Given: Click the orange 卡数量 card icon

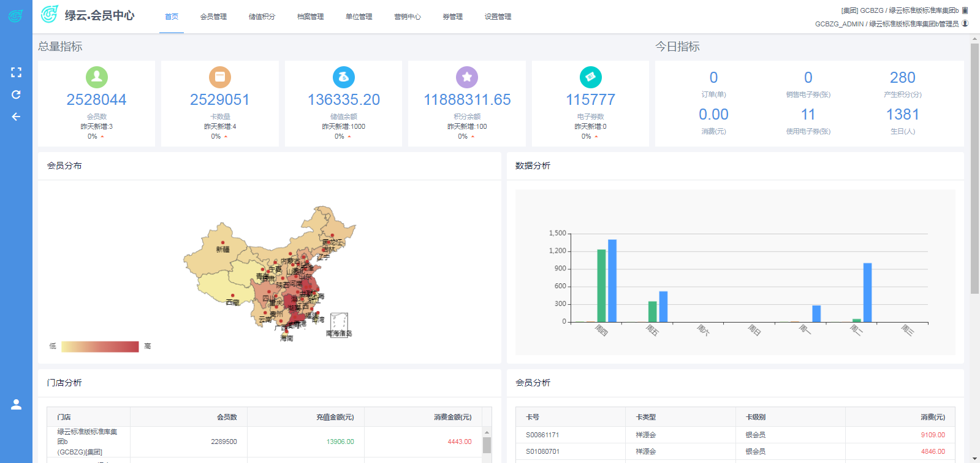Looking at the screenshot, I should pyautogui.click(x=219, y=77).
